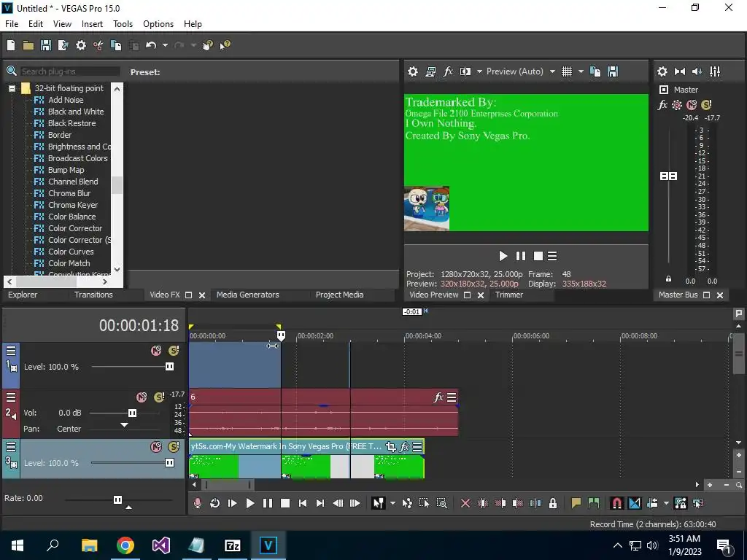The width and height of the screenshot is (747, 560).
Task: Toggle Solo on the Master bus
Action: [706, 105]
